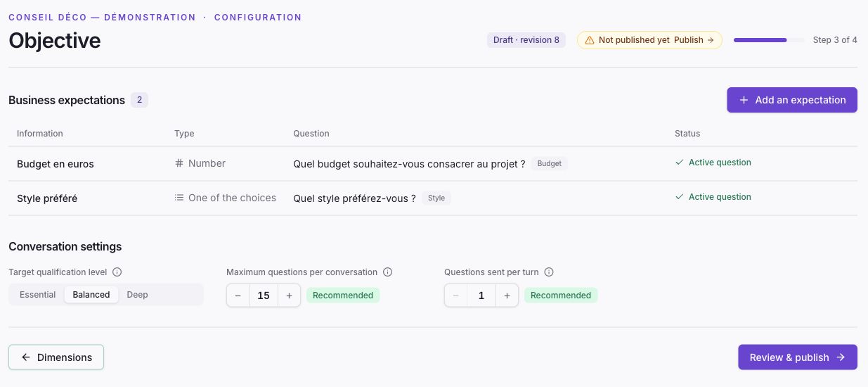Image resolution: width=868 pixels, height=387 pixels.
Task: Click the Budget tag chip
Action: coord(550,163)
